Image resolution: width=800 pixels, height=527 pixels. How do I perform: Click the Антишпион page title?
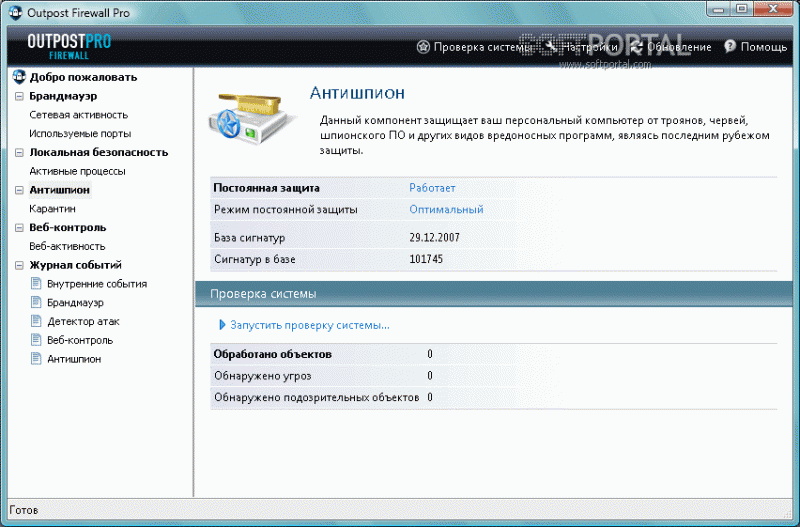coord(357,93)
